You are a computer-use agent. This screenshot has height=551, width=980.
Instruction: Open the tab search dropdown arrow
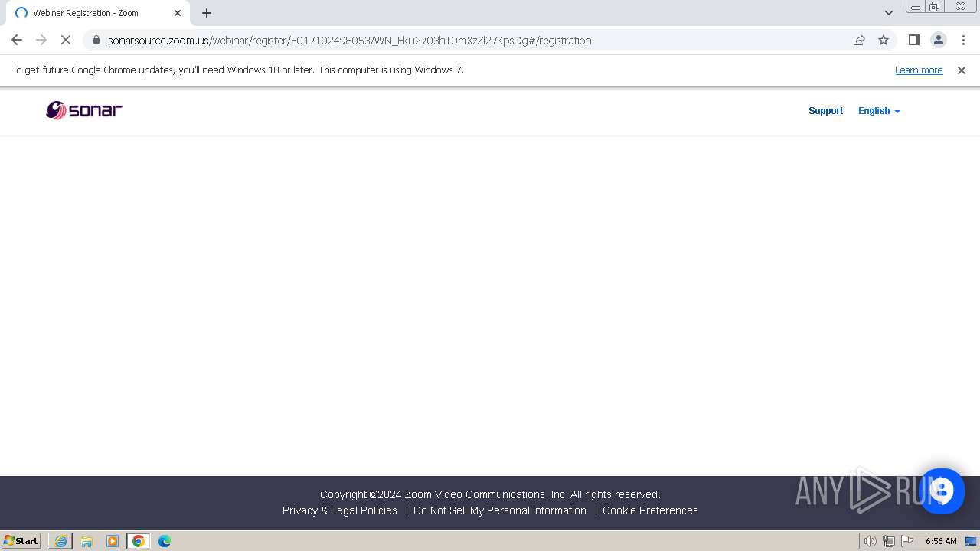click(888, 13)
